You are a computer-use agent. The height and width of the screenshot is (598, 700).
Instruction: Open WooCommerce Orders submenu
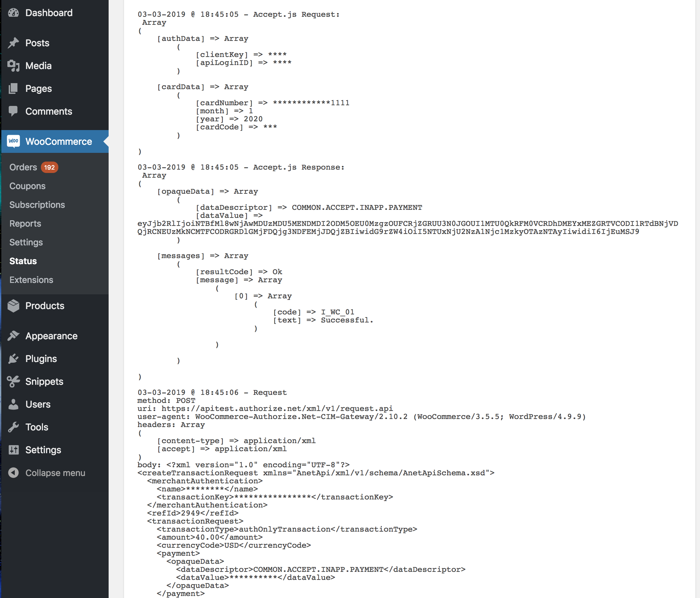[23, 167]
